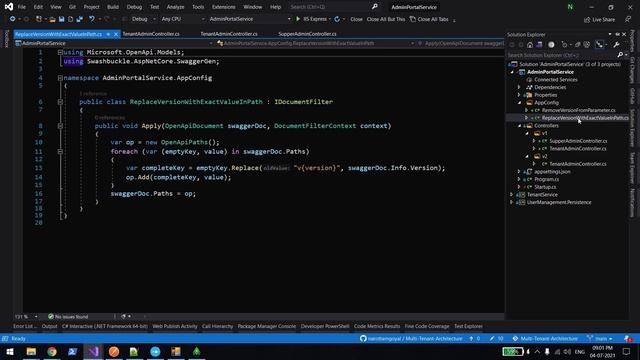Collapse the Apply method outlining box

coord(60,126)
